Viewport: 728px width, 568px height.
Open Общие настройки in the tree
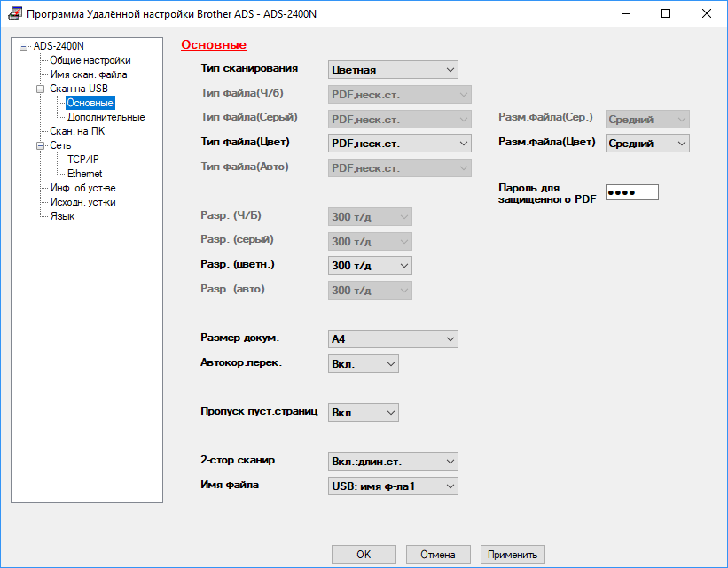click(x=90, y=60)
